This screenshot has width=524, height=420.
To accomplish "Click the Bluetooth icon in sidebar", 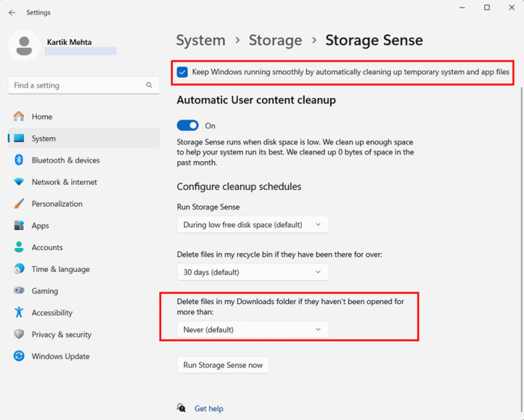I will (19, 159).
